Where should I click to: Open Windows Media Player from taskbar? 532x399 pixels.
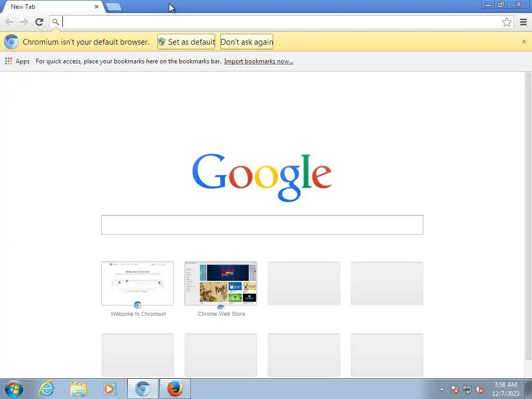pos(110,389)
